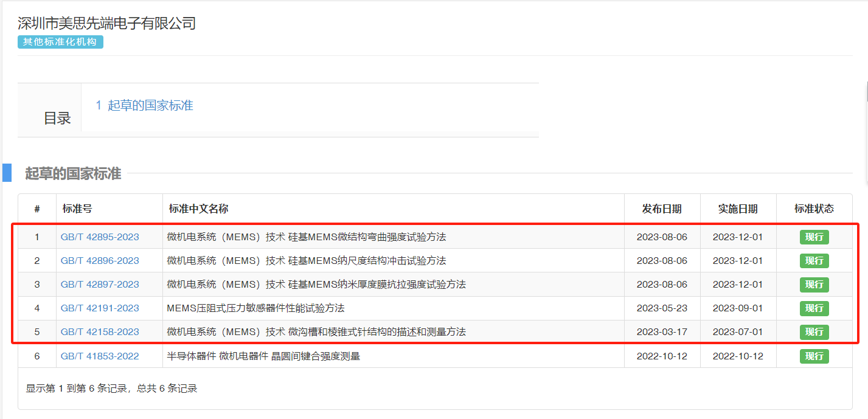This screenshot has width=868, height=419.
Task: Select the implementation date "2023-09-01"
Action: (738, 308)
